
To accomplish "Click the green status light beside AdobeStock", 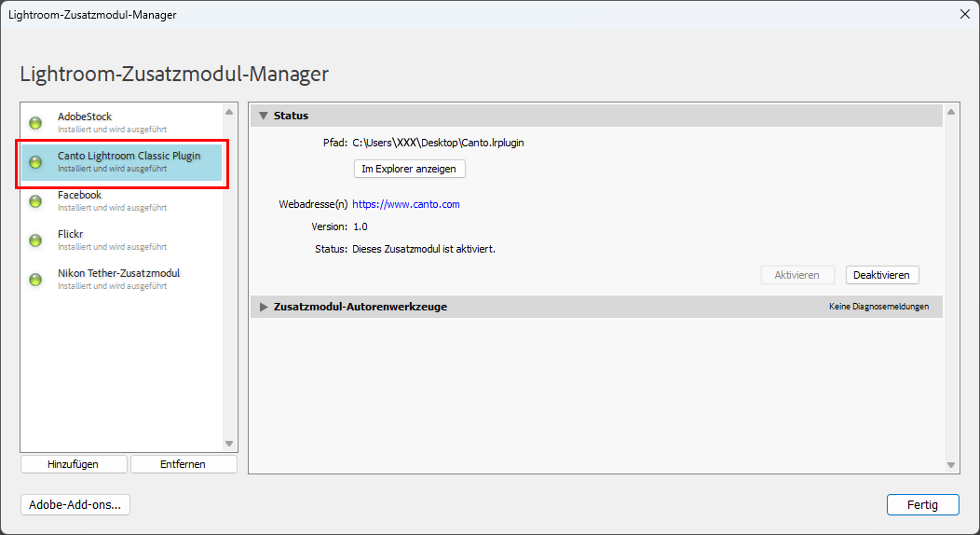I will [x=35, y=122].
